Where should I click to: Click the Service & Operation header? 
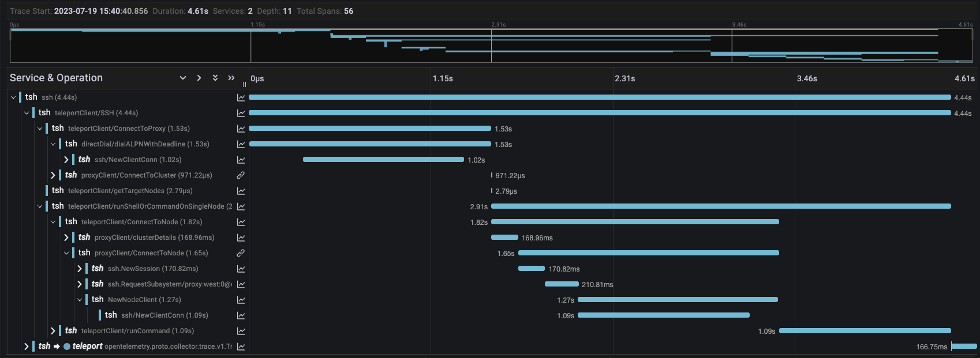tap(56, 78)
